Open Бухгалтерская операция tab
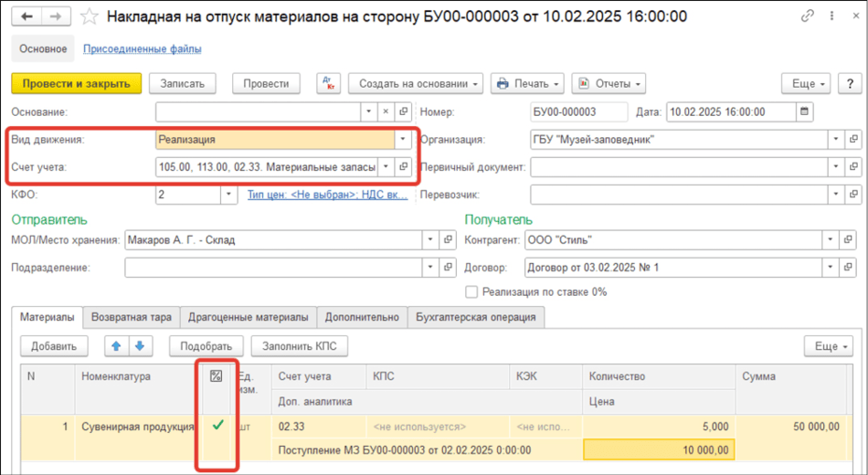This screenshot has height=475, width=868. click(x=477, y=317)
